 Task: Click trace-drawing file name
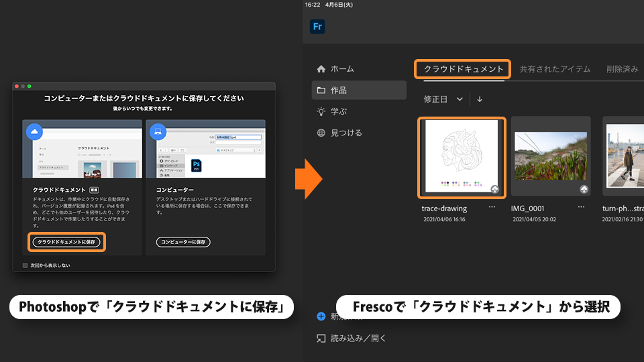click(x=444, y=208)
